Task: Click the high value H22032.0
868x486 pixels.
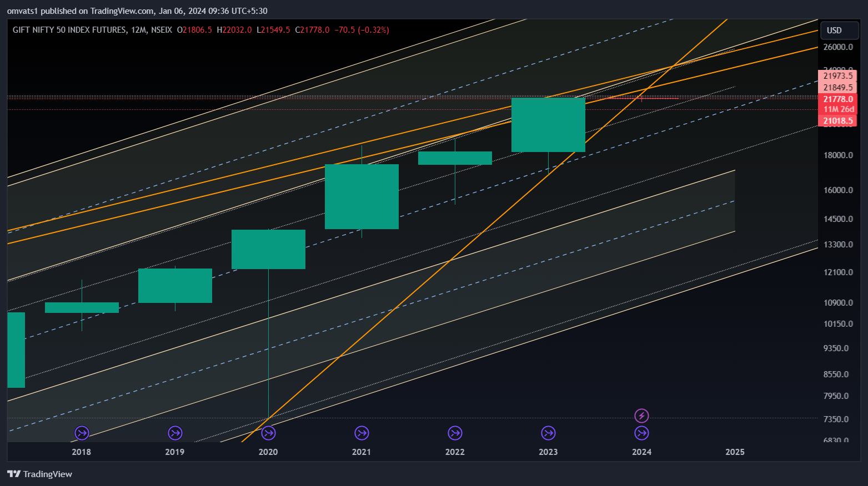Action: (x=234, y=30)
